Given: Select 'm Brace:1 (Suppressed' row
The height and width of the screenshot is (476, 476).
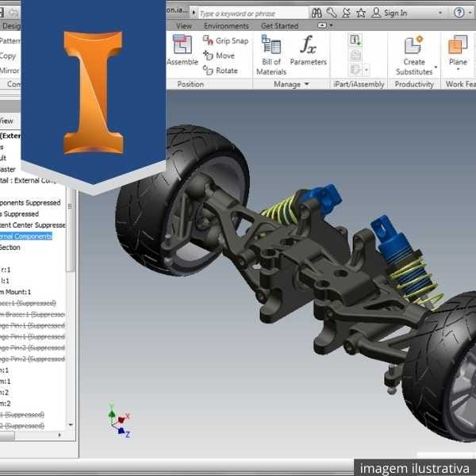Looking at the screenshot, I should point(33,314).
